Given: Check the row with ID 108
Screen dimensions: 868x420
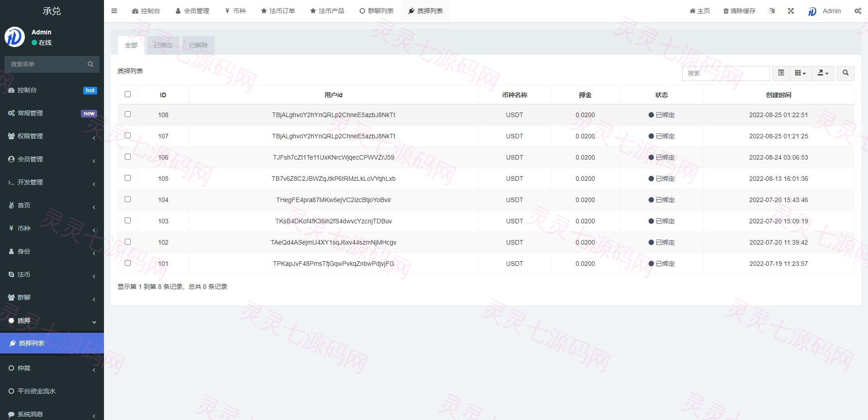Looking at the screenshot, I should tap(127, 114).
